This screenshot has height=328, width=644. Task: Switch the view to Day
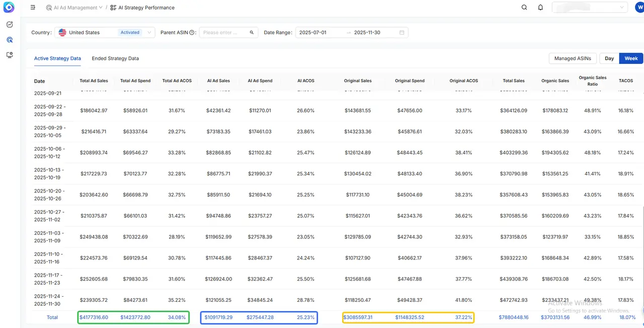point(609,58)
